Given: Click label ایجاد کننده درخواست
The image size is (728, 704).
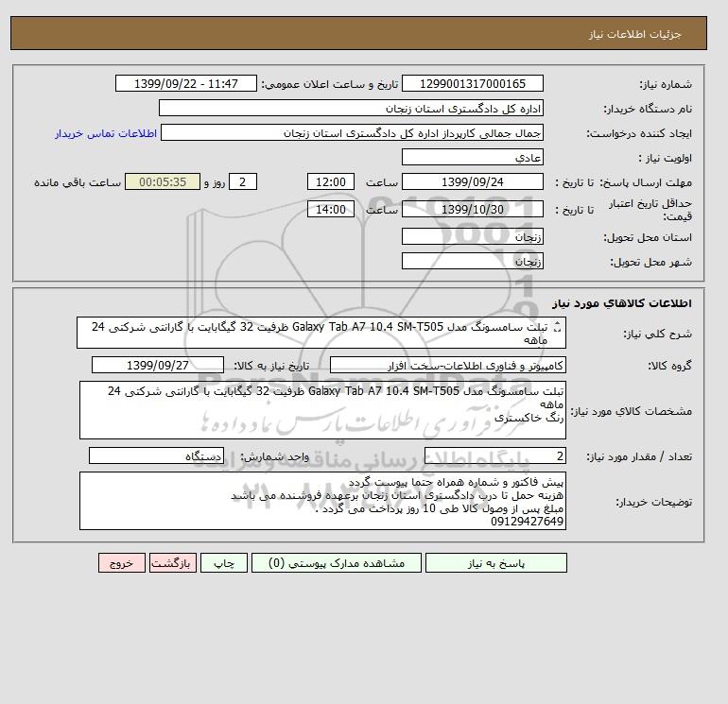Looking at the screenshot, I should click(x=639, y=133).
